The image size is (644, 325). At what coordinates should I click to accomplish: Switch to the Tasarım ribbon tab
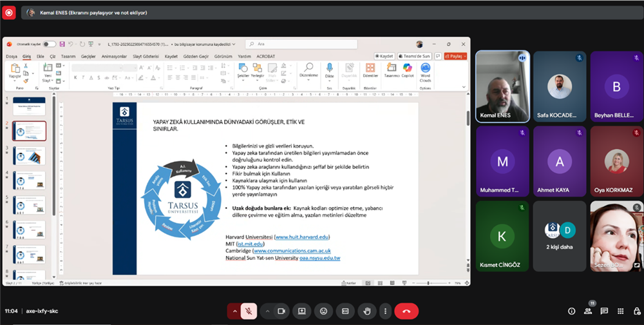click(68, 56)
